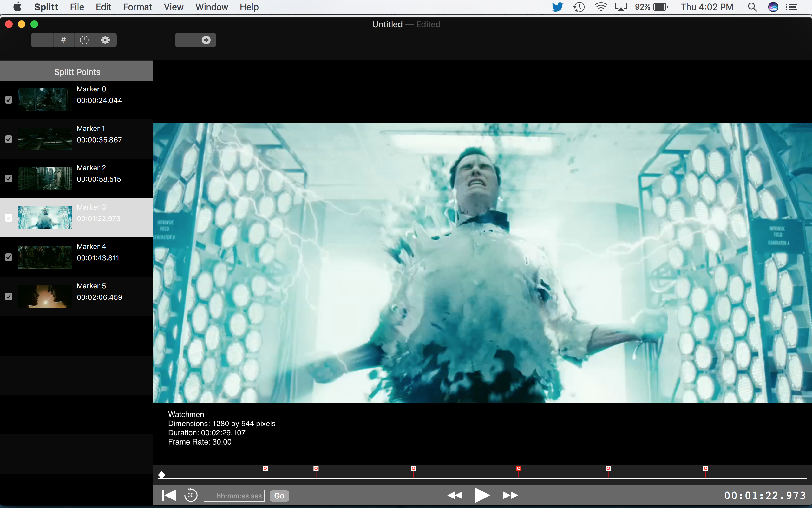The height and width of the screenshot is (508, 812).
Task: Open the Time Machine menu bar icon
Action: pyautogui.click(x=579, y=7)
